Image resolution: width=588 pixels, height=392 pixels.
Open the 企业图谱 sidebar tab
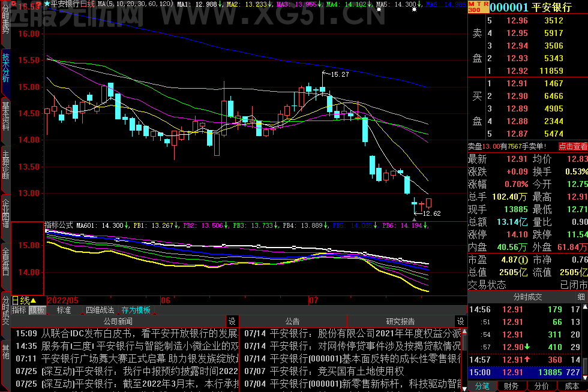pyautogui.click(x=5, y=213)
